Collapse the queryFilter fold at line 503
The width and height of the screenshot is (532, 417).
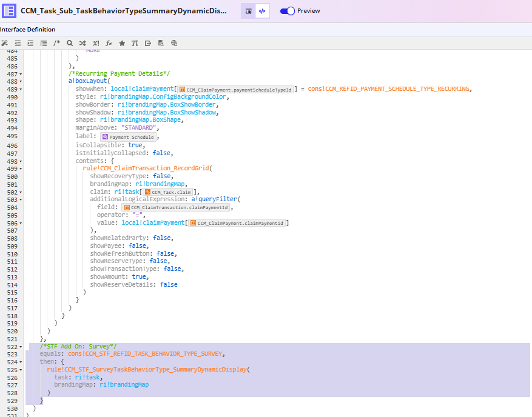click(x=21, y=200)
